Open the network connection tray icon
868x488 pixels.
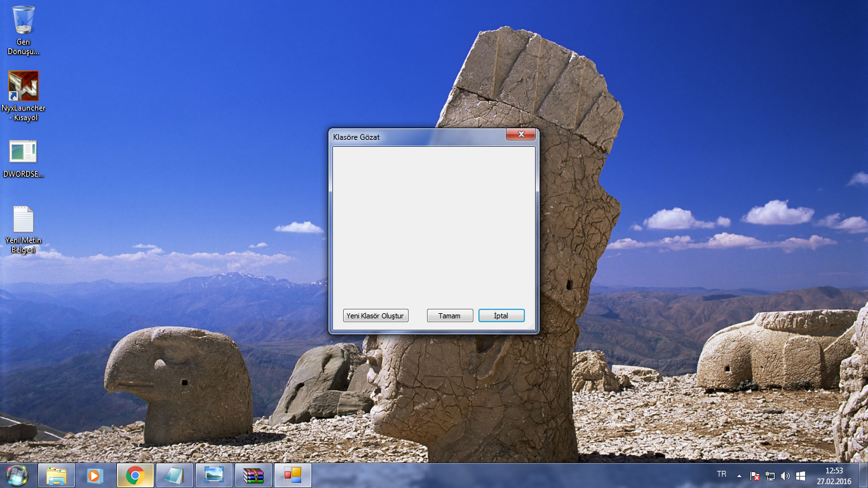[770, 475]
